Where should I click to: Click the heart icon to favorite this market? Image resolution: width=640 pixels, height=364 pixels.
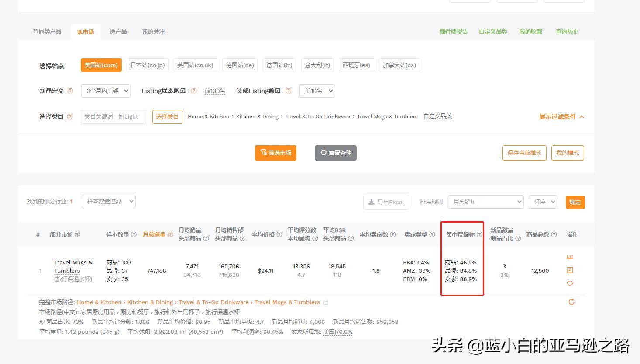[570, 284]
